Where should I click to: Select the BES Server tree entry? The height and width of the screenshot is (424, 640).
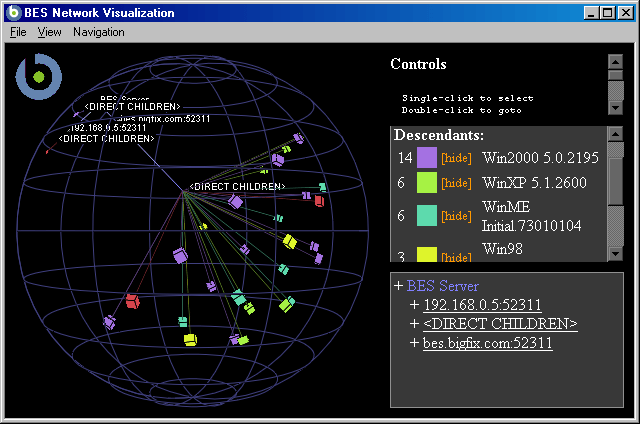click(x=442, y=286)
